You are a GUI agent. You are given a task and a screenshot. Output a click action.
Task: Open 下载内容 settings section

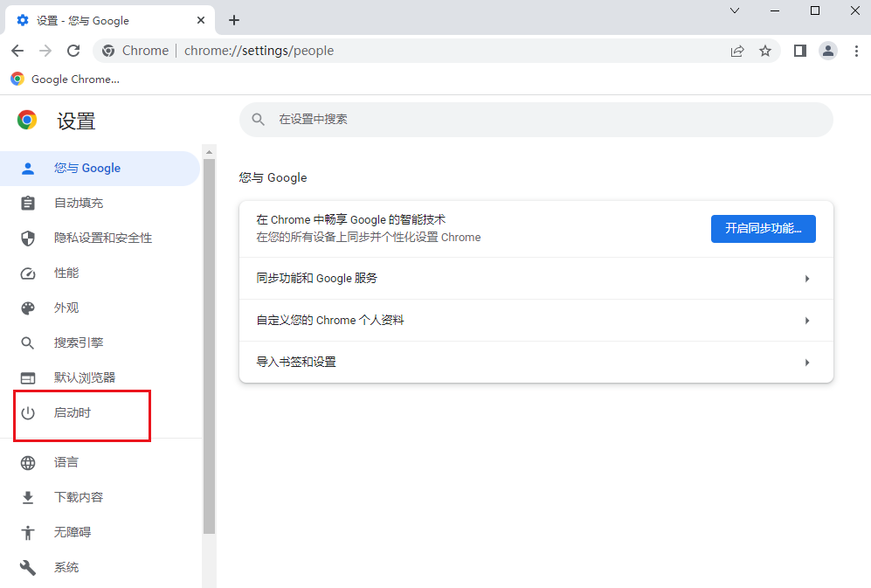pos(100,497)
